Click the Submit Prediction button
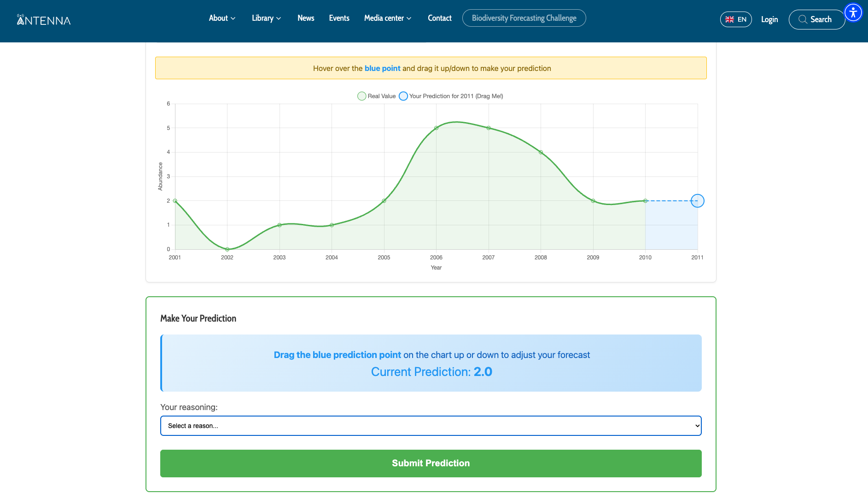The height and width of the screenshot is (493, 868). (x=431, y=463)
